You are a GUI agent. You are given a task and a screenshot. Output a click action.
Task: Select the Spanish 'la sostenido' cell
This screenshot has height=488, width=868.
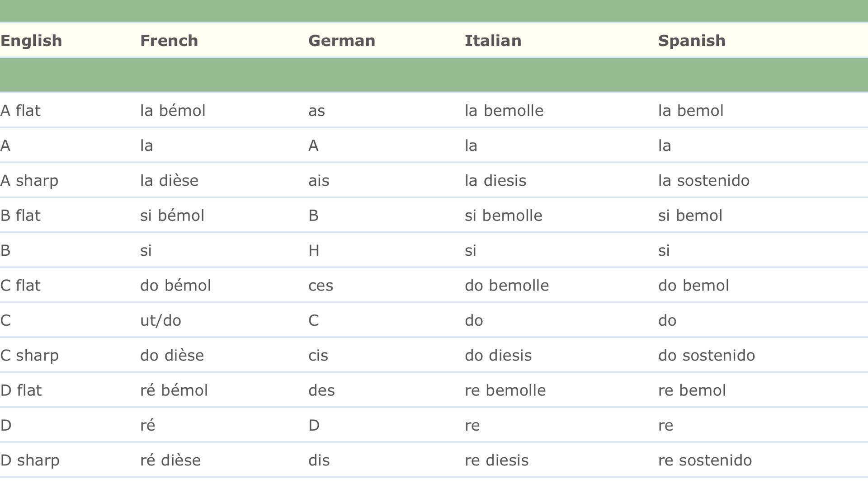[703, 181]
